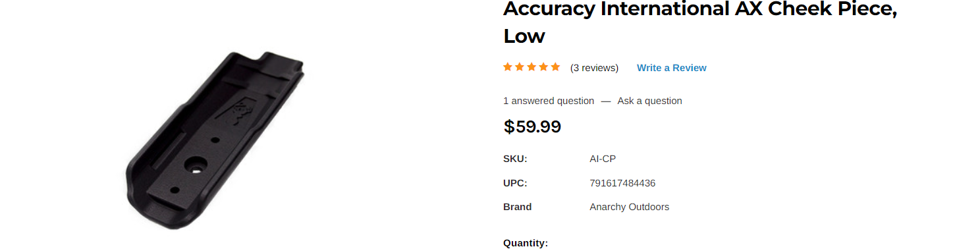This screenshot has height=249, width=980.
Task: Click the SKU: label
Action: coord(515,159)
